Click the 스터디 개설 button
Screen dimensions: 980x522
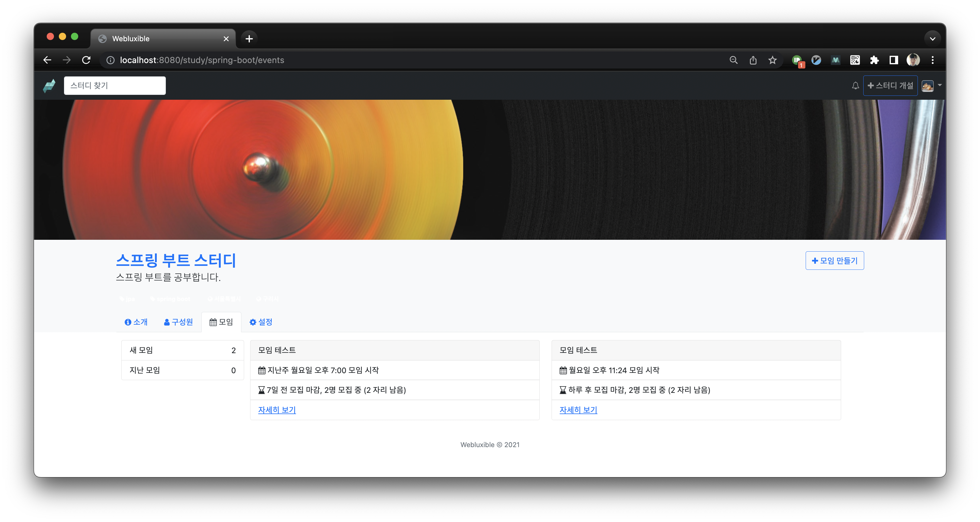point(890,85)
